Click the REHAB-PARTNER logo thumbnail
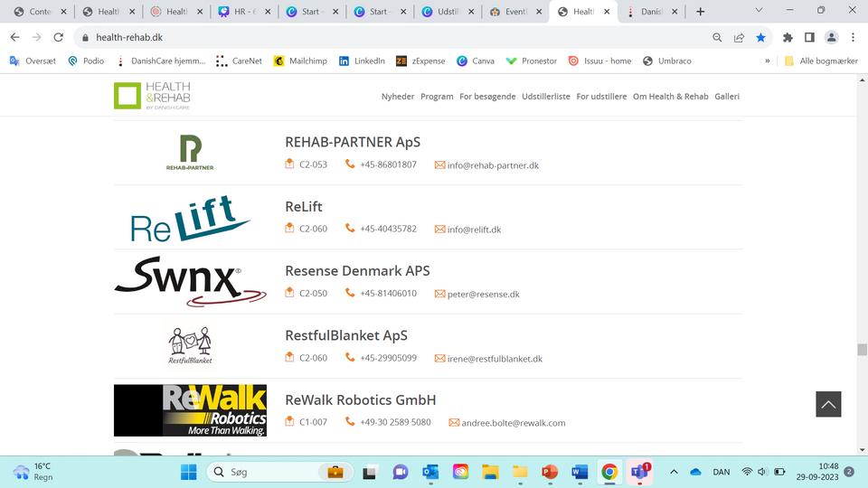 point(190,152)
